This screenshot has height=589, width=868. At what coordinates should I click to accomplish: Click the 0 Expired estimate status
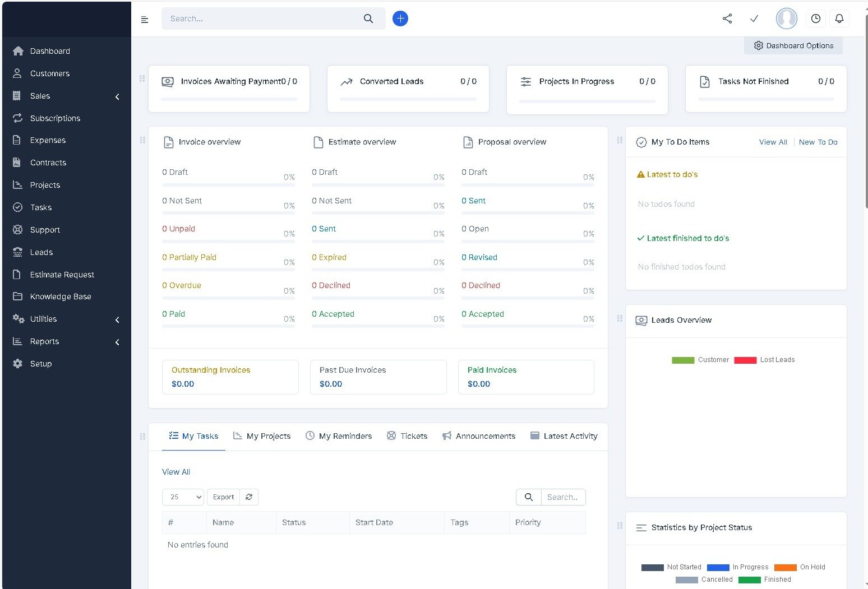tap(329, 257)
